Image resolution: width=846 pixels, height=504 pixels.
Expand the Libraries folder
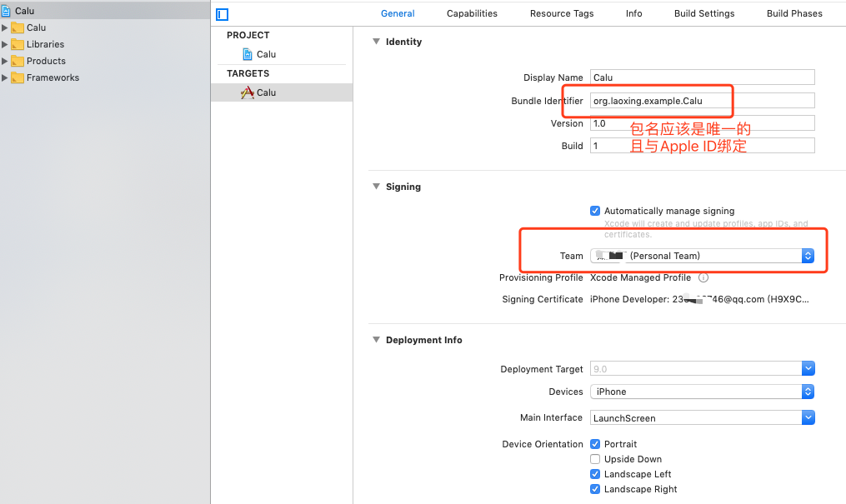5,45
